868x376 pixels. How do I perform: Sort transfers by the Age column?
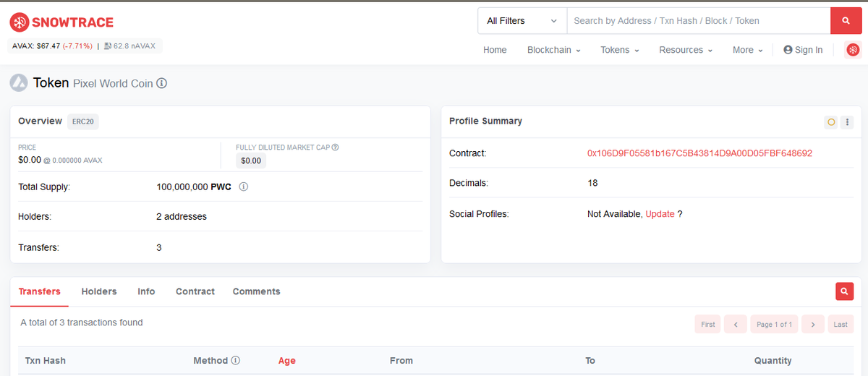coord(287,361)
